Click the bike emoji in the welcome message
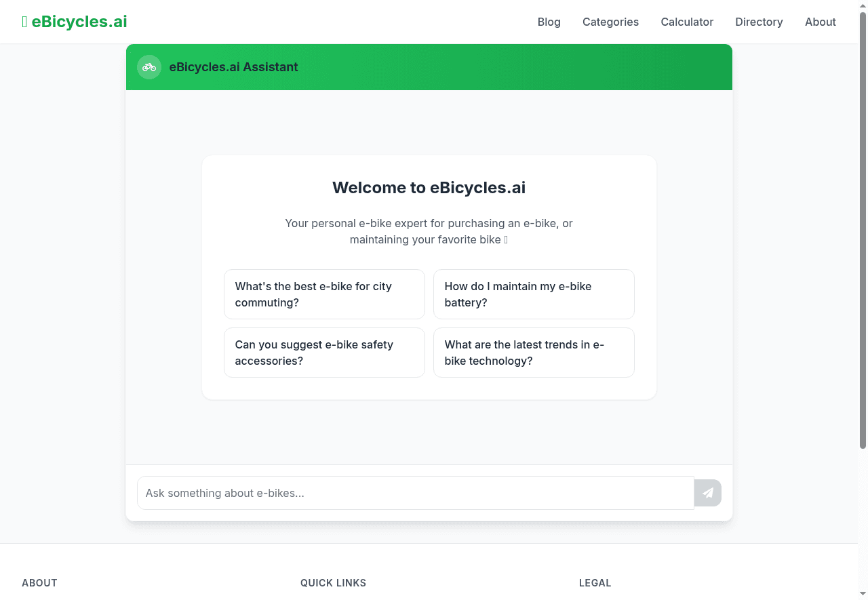Image resolution: width=868 pixels, height=600 pixels. (x=506, y=239)
